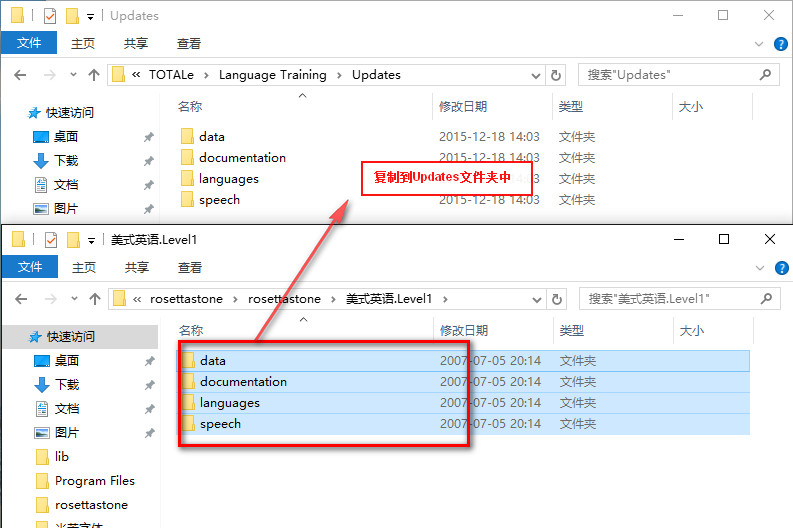This screenshot has height=528, width=793.
Task: Expand the address history dropdown in the 美式英语.Level1 window
Action: tap(537, 299)
